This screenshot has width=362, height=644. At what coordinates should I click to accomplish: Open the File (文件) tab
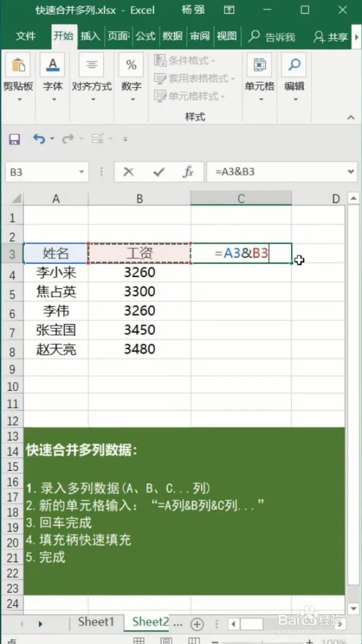(x=26, y=36)
